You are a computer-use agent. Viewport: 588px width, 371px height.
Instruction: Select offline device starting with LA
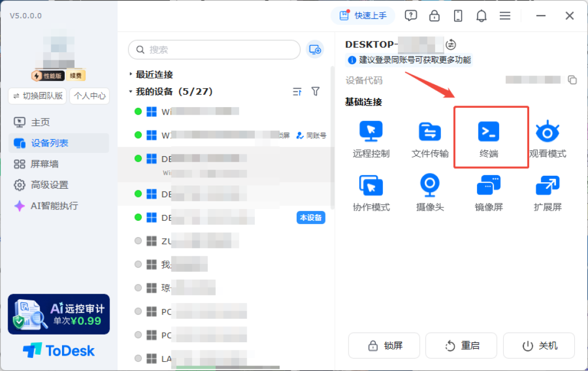pos(225,358)
